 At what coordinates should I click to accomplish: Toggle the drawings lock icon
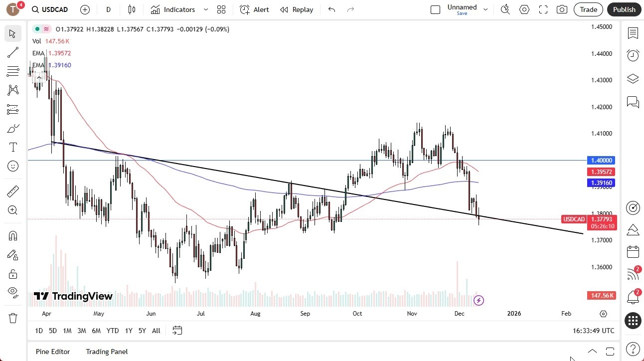(12, 273)
